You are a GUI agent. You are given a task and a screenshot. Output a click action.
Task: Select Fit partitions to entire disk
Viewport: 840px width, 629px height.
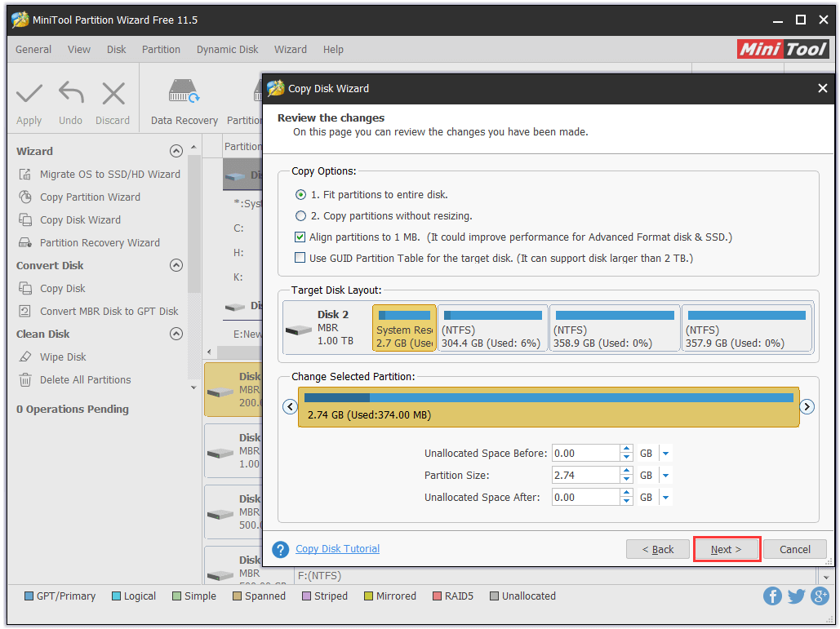[x=300, y=195]
